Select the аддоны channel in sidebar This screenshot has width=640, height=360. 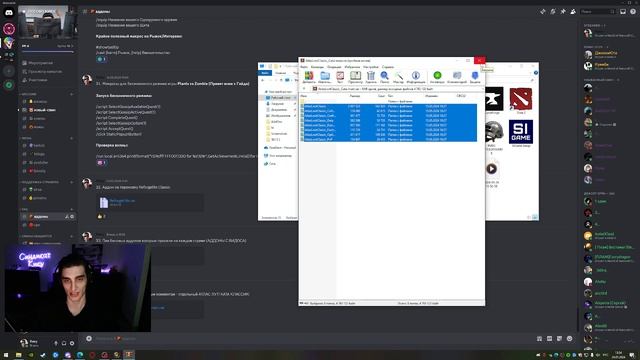[47, 216]
